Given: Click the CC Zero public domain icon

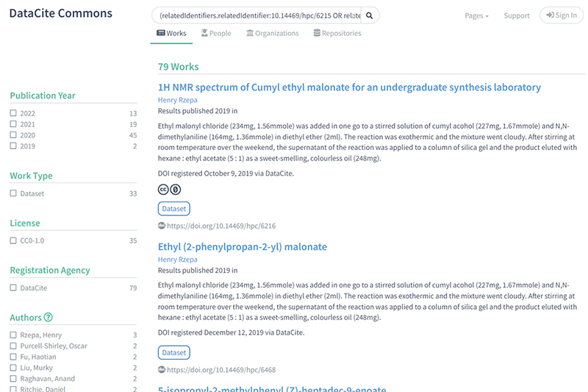Looking at the screenshot, I should pos(176,190).
